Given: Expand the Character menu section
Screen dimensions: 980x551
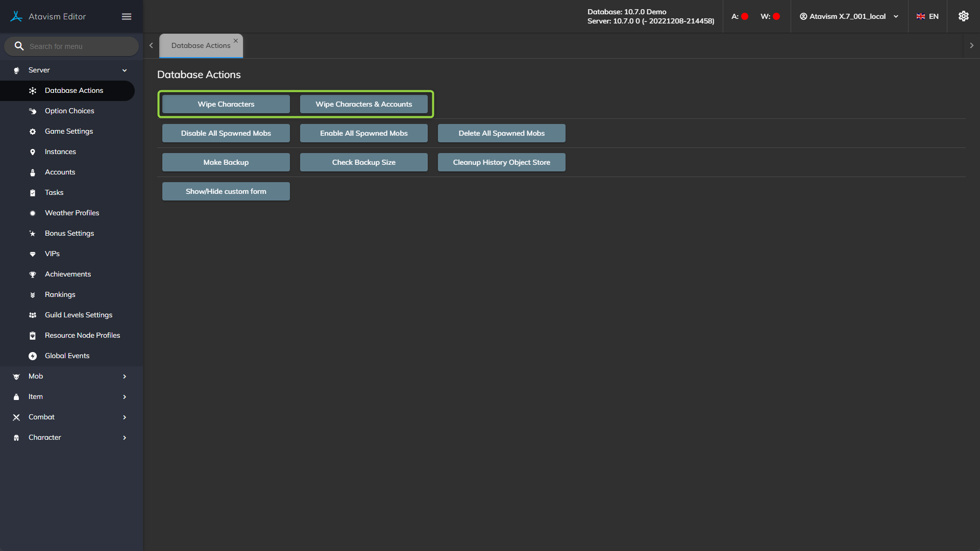Looking at the screenshot, I should click(124, 438).
